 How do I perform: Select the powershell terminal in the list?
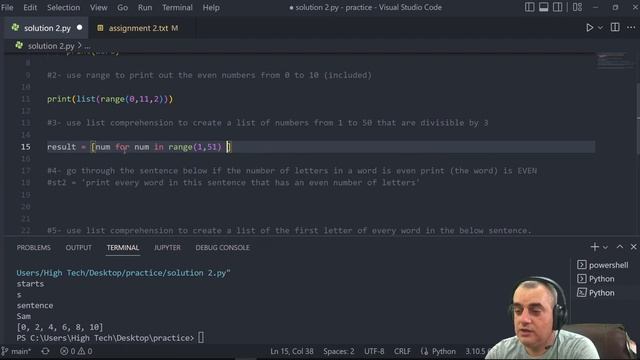[x=603, y=265]
